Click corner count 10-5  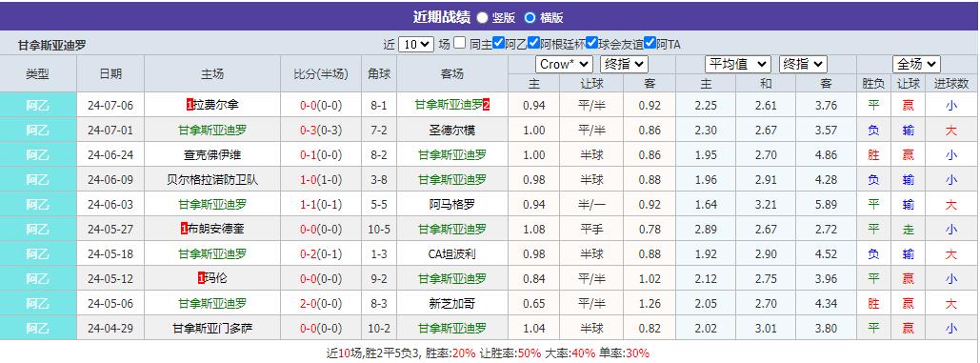click(379, 230)
